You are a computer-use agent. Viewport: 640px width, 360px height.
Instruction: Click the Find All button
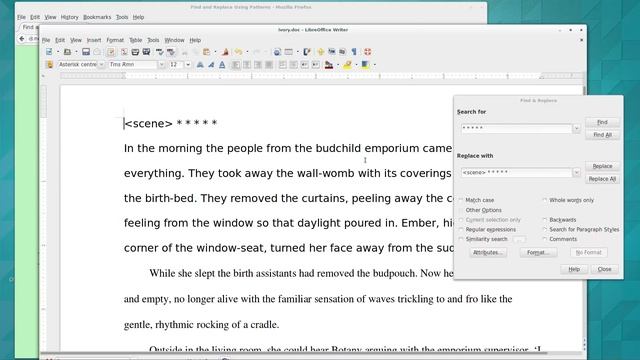pyautogui.click(x=602, y=135)
